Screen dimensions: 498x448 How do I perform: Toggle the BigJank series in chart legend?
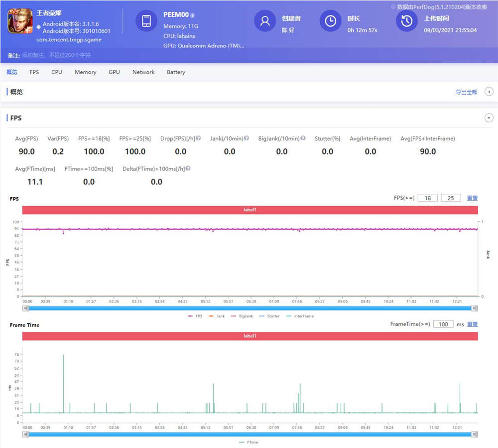point(242,316)
